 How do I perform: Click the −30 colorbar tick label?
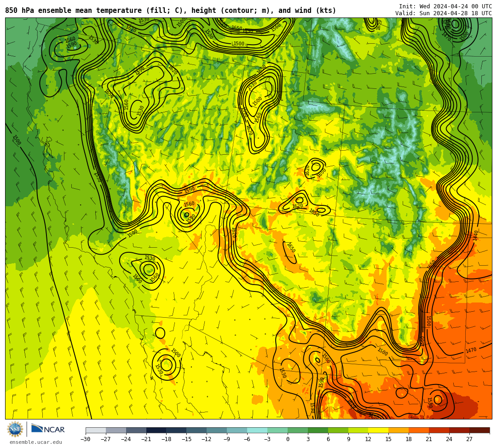click(x=86, y=439)
